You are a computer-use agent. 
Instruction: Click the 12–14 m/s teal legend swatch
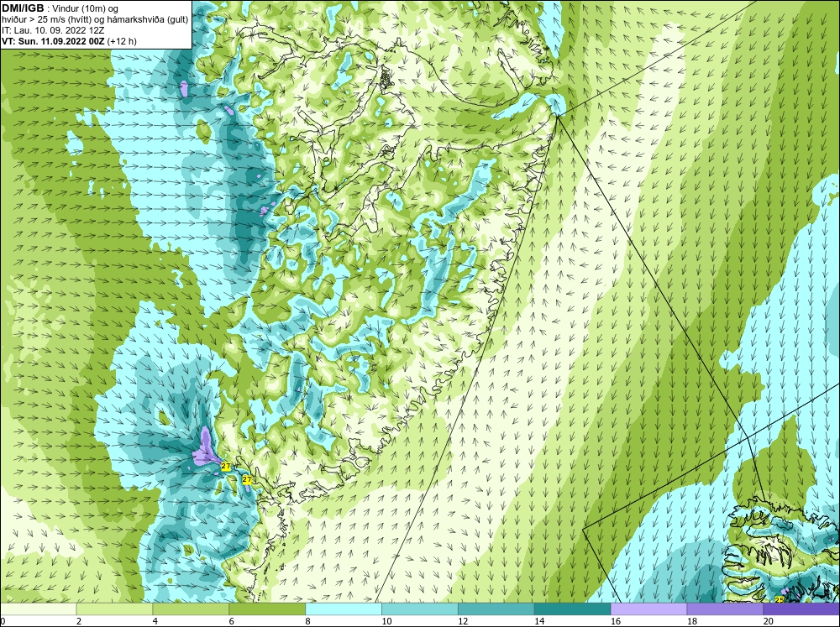click(x=496, y=609)
